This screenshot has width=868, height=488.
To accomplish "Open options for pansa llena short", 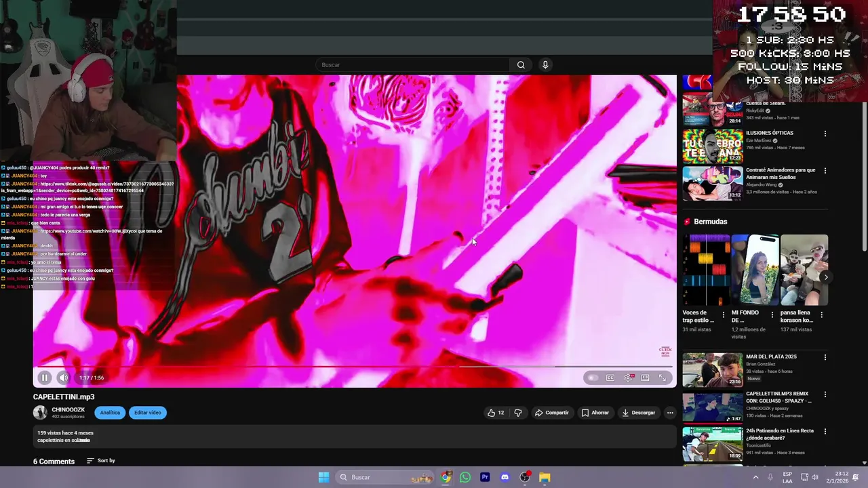I will 822,315.
